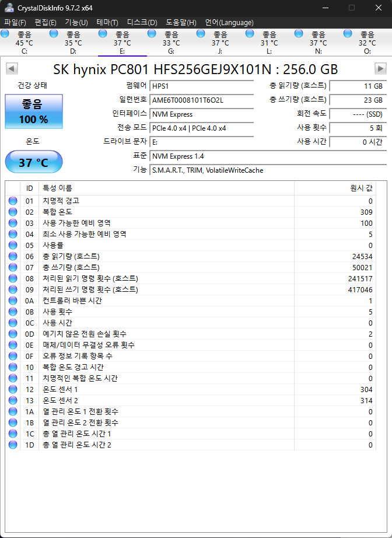
Task: Select the J: drive tab
Action: tap(220, 43)
